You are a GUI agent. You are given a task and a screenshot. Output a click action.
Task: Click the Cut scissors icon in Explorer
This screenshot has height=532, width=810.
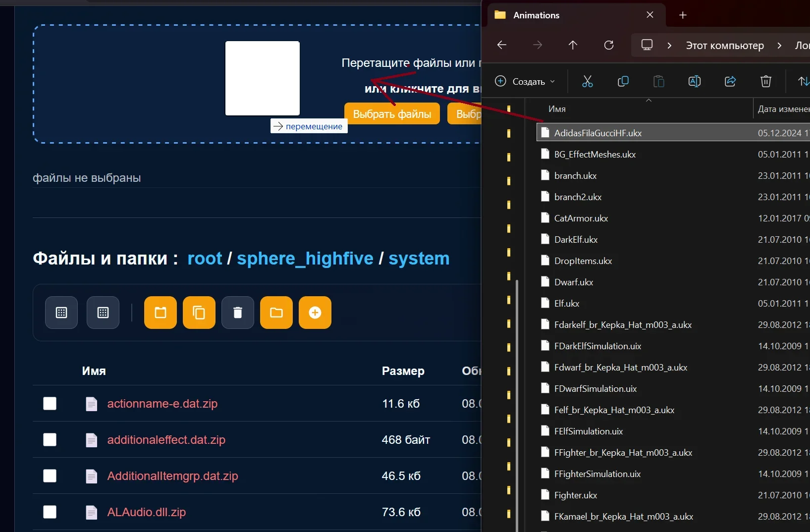(588, 81)
